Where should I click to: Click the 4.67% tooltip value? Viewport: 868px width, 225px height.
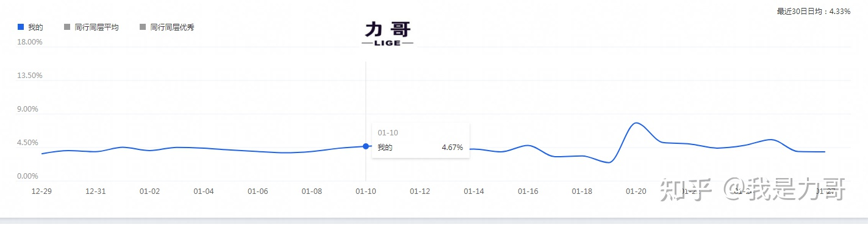(x=452, y=148)
